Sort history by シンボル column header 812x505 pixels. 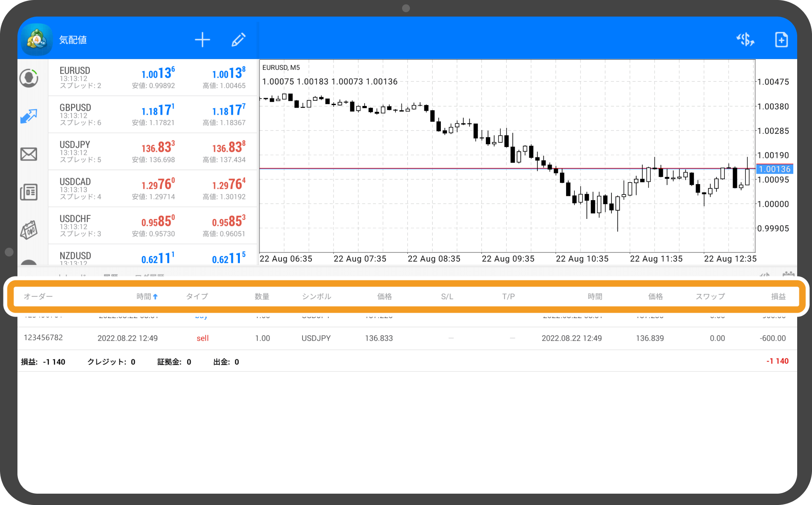(x=317, y=297)
